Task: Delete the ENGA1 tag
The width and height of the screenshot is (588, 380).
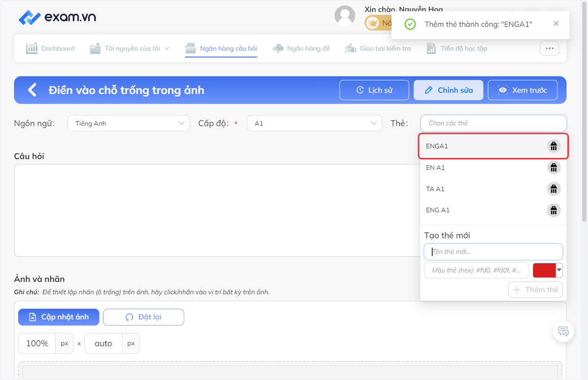Action: (x=554, y=146)
